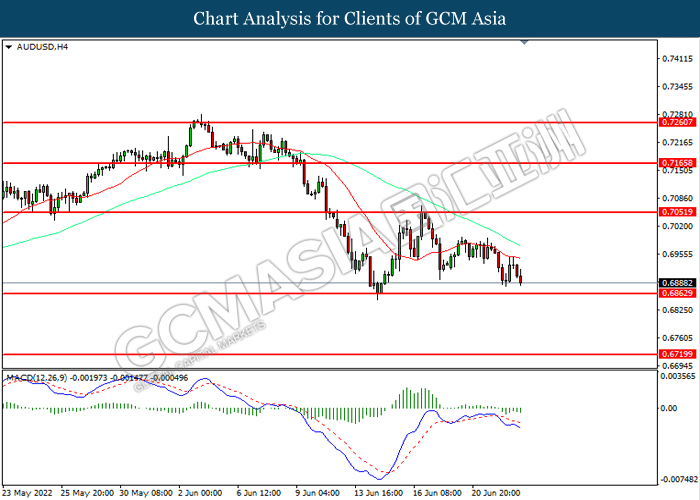The width and height of the screenshot is (700, 500).
Task: Click the 0.68250 price axis value
Action: pyautogui.click(x=677, y=310)
